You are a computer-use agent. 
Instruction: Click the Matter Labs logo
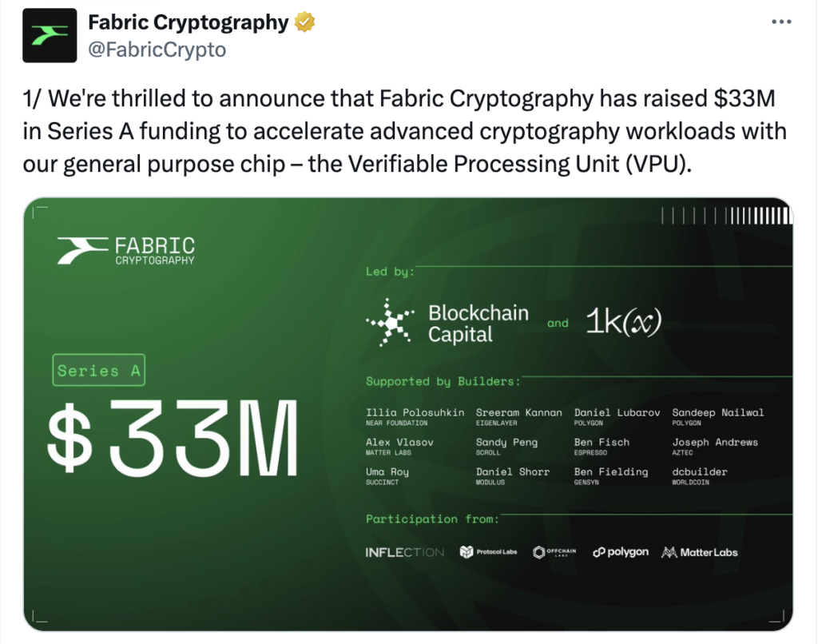[699, 552]
